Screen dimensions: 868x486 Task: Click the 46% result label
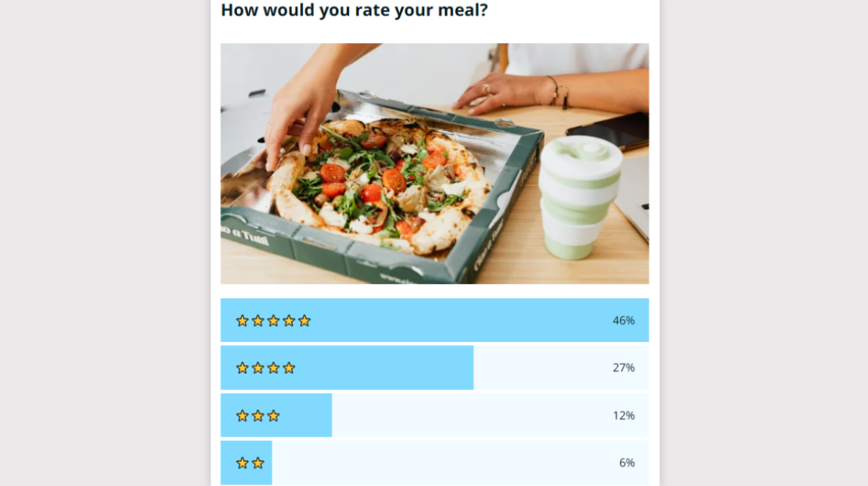[624, 321]
